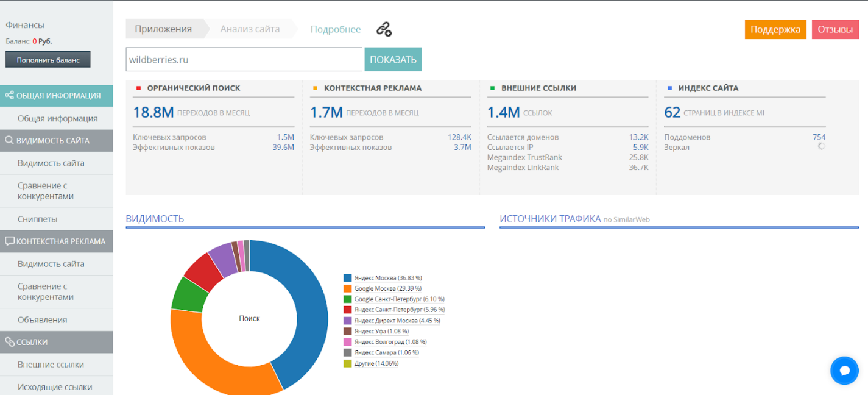
Task: Switch to the Анализ сайта tab
Action: click(x=250, y=29)
